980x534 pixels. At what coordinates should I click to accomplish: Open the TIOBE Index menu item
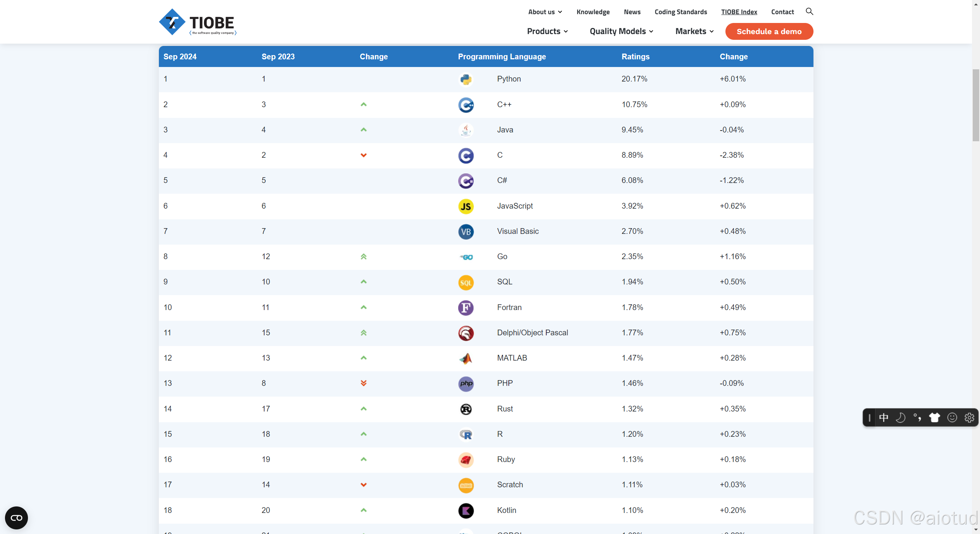(739, 12)
